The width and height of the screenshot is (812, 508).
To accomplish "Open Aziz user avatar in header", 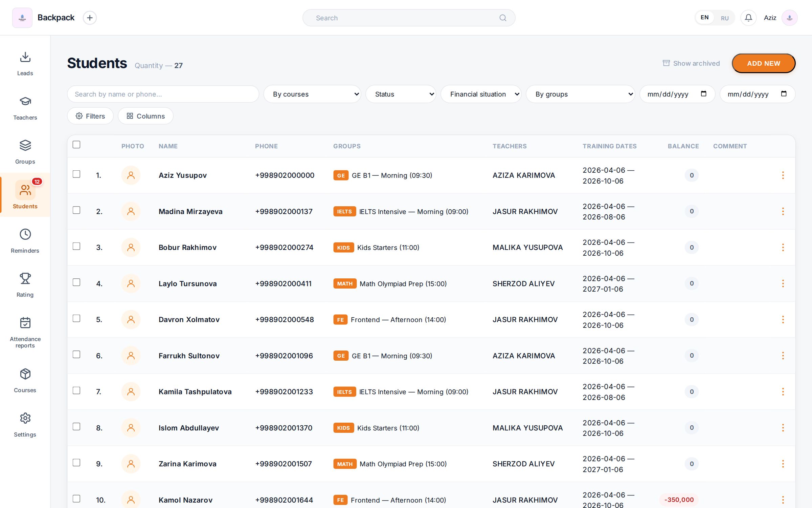I will (789, 18).
